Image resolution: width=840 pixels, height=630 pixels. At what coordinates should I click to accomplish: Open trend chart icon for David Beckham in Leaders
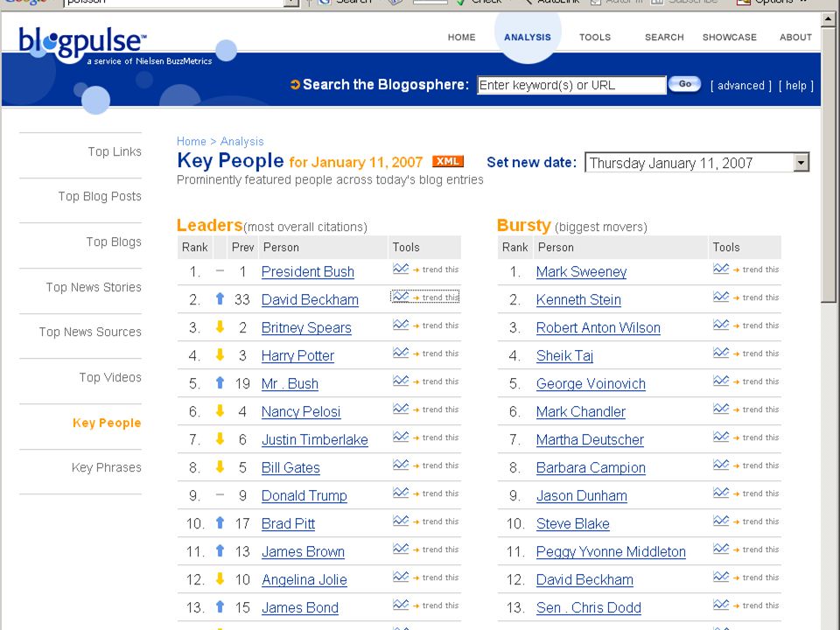[x=401, y=297]
